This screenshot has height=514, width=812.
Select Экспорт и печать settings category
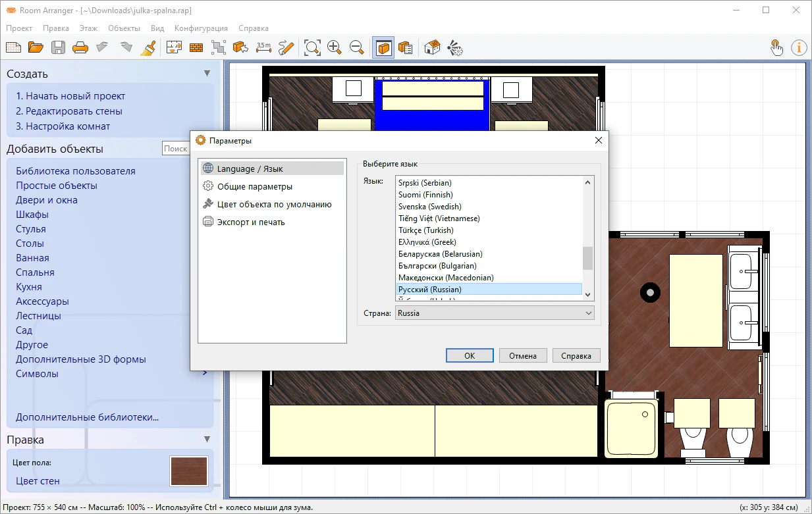[x=251, y=222]
